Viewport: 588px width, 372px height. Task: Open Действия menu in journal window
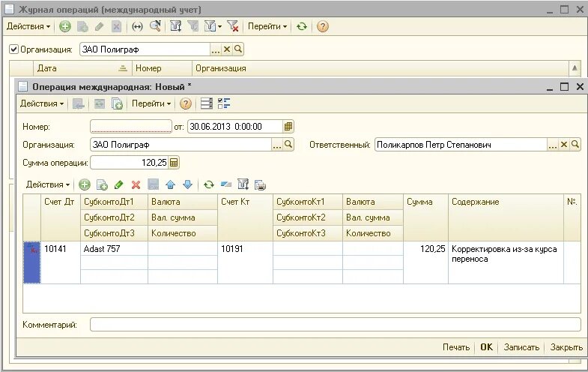click(28, 26)
